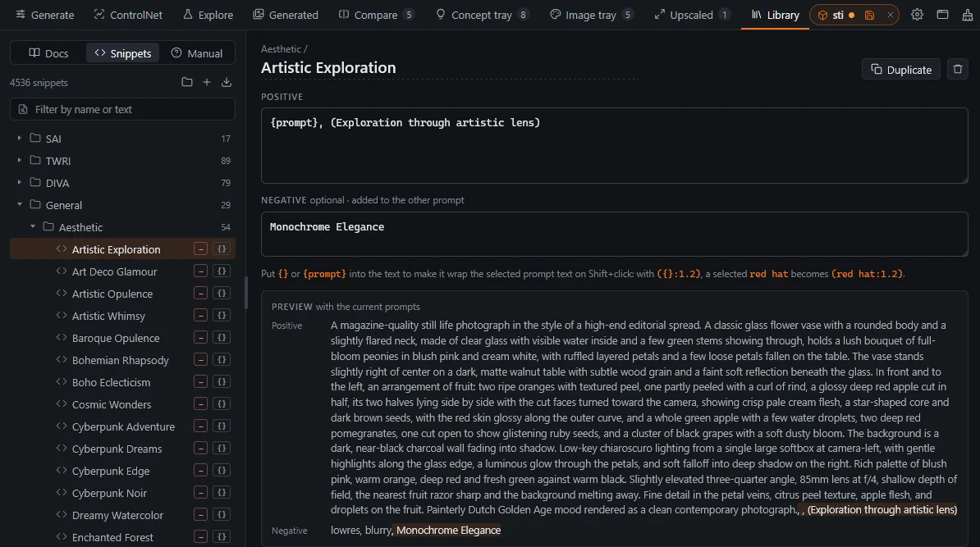The width and height of the screenshot is (980, 547).
Task: Click the window layout icon beside settings
Action: (942, 15)
